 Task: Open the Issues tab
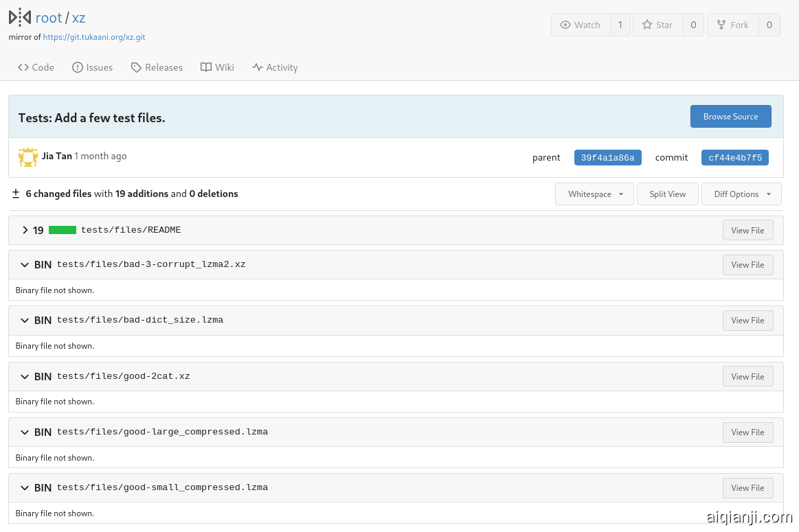click(x=92, y=67)
